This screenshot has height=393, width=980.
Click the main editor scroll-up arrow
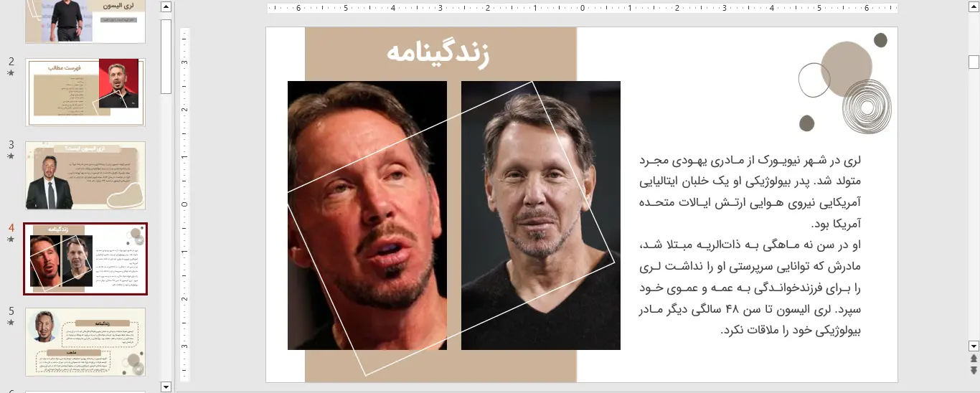[974, 7]
